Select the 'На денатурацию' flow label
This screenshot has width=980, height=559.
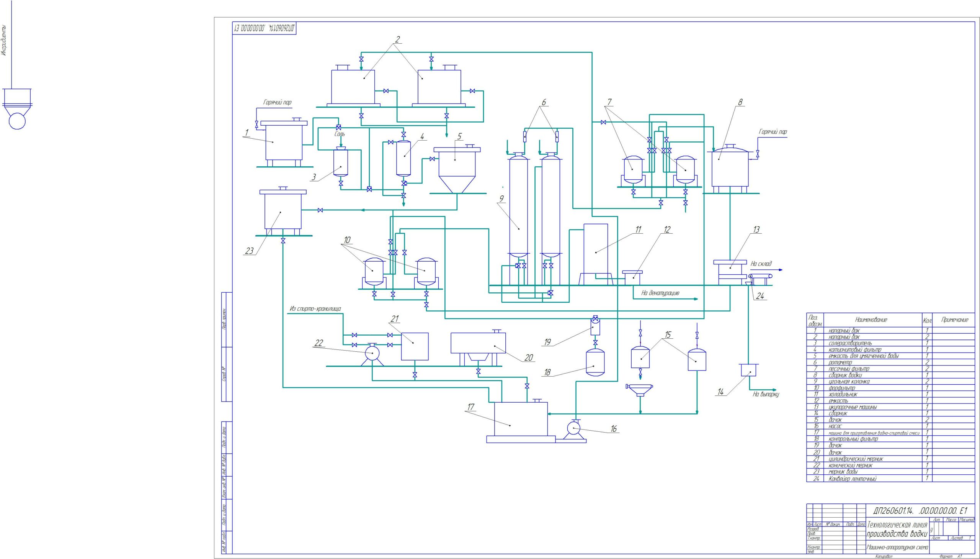(x=660, y=293)
